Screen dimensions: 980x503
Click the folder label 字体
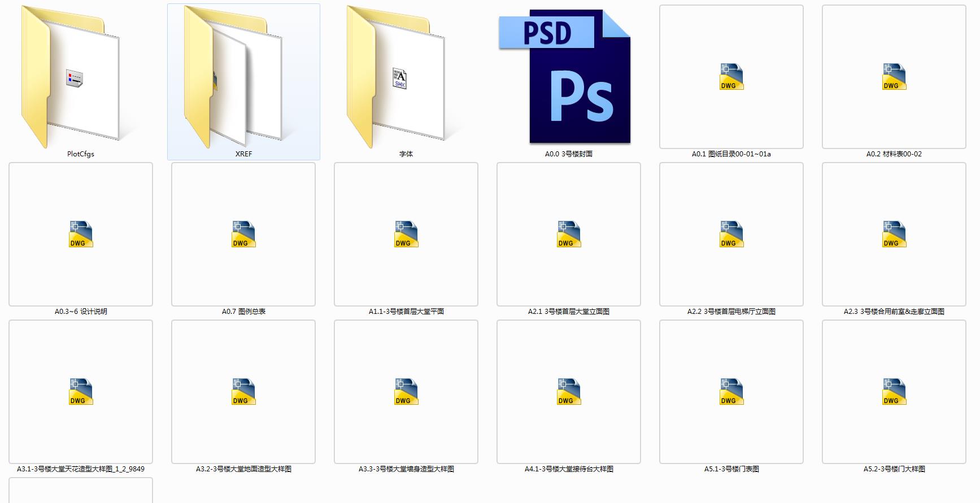click(406, 154)
